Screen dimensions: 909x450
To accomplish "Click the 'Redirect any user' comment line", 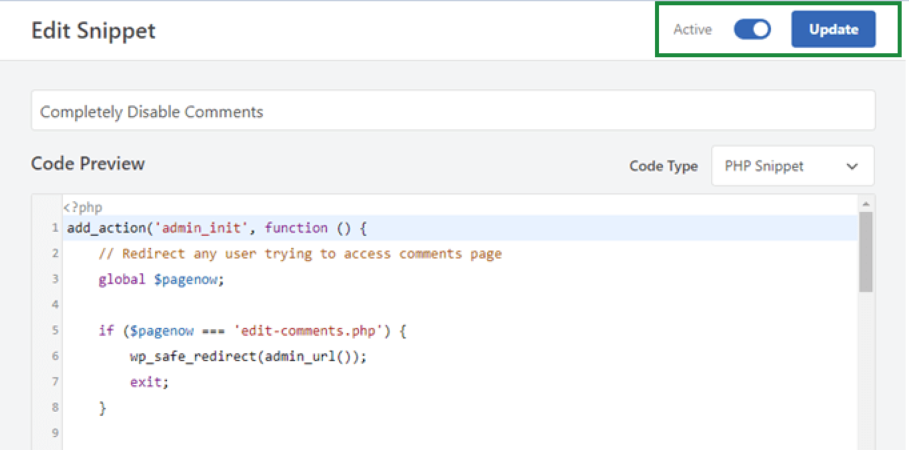I will (300, 254).
